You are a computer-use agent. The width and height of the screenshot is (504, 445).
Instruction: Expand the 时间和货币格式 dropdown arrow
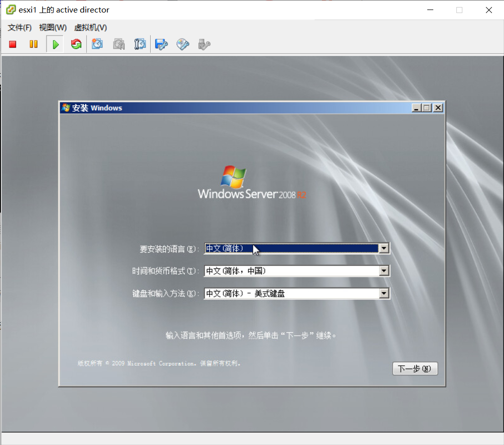[384, 271]
